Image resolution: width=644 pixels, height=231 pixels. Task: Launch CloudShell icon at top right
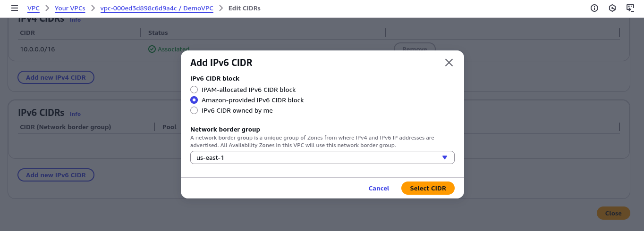[x=630, y=8]
